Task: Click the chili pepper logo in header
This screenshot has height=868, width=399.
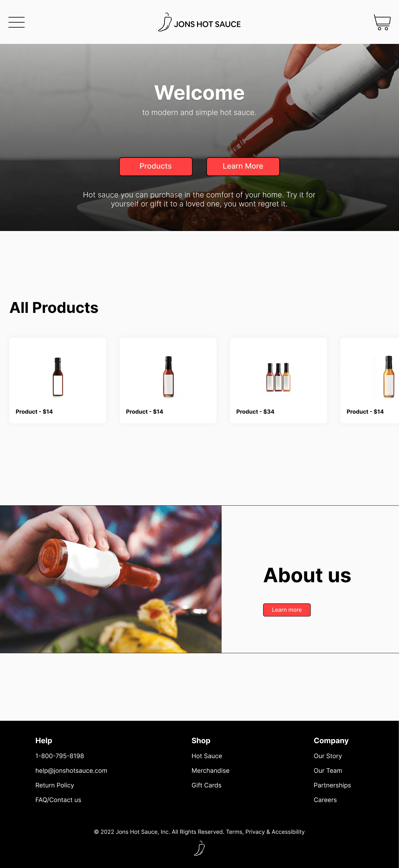Action: pyautogui.click(x=165, y=22)
